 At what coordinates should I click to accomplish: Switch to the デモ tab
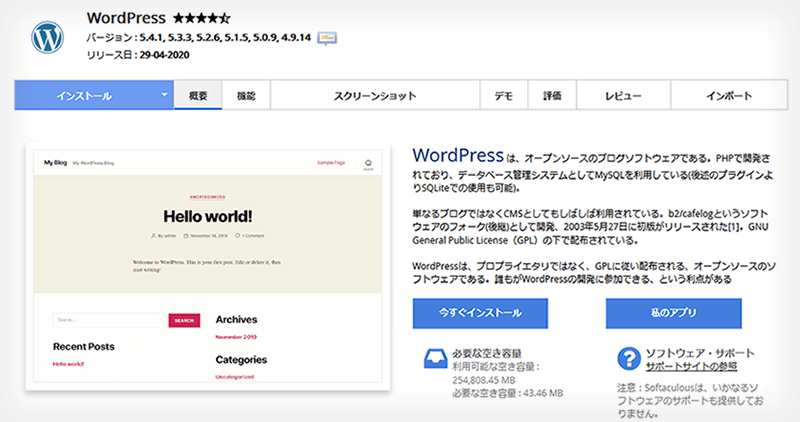point(504,95)
